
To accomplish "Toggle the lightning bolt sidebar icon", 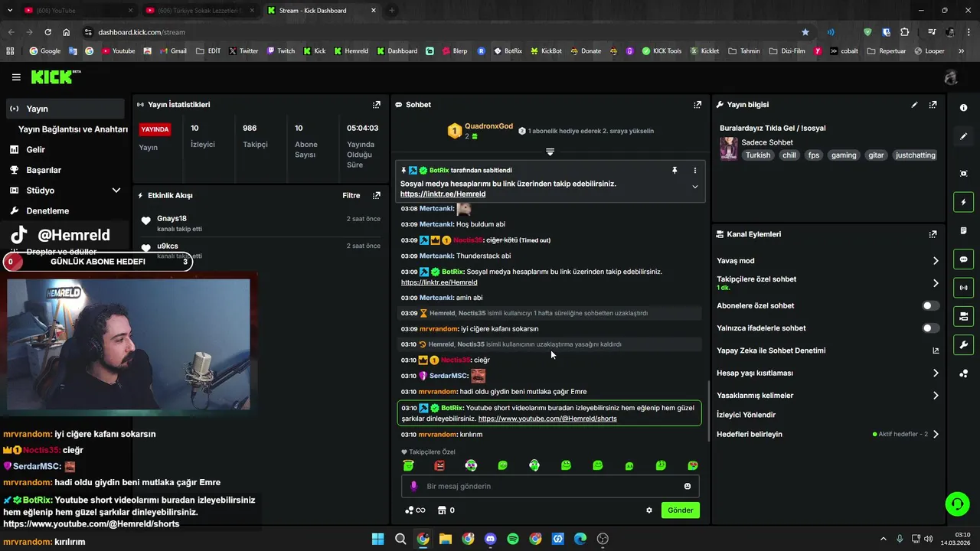I will (963, 202).
